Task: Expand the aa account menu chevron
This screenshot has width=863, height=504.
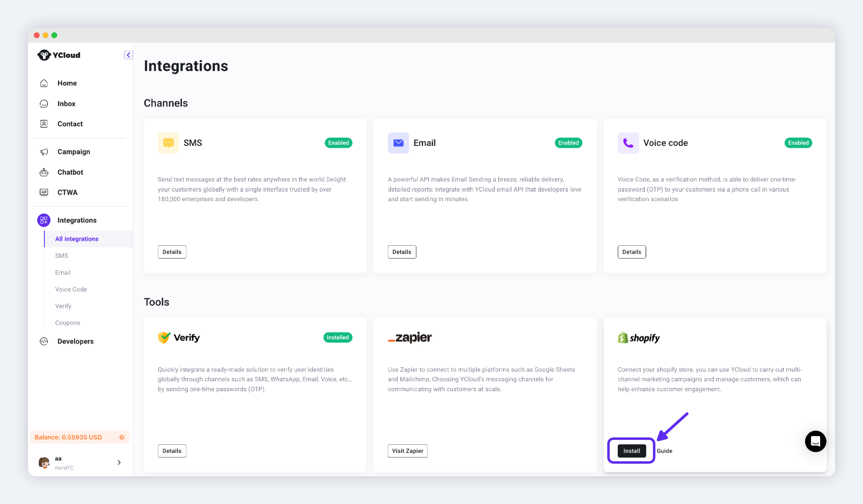Action: click(x=119, y=463)
